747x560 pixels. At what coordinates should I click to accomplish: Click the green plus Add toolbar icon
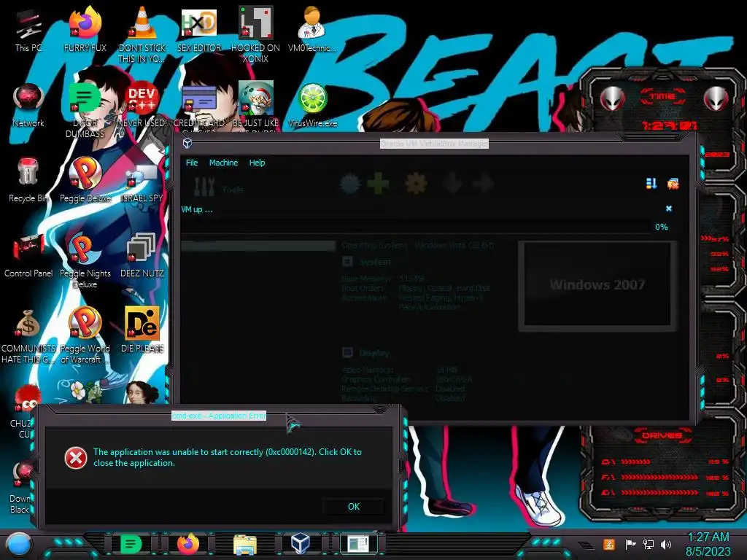pyautogui.click(x=379, y=184)
